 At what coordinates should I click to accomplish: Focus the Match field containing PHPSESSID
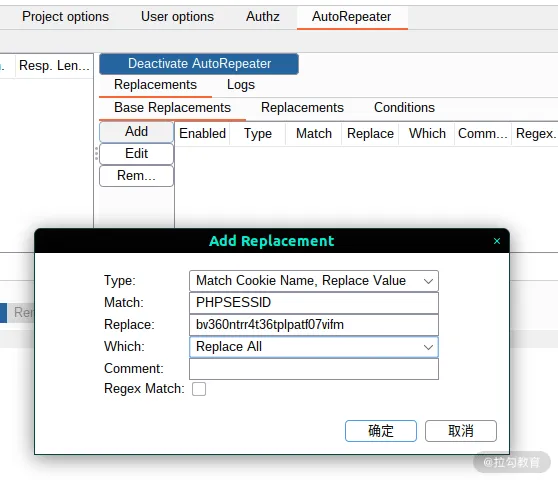314,303
